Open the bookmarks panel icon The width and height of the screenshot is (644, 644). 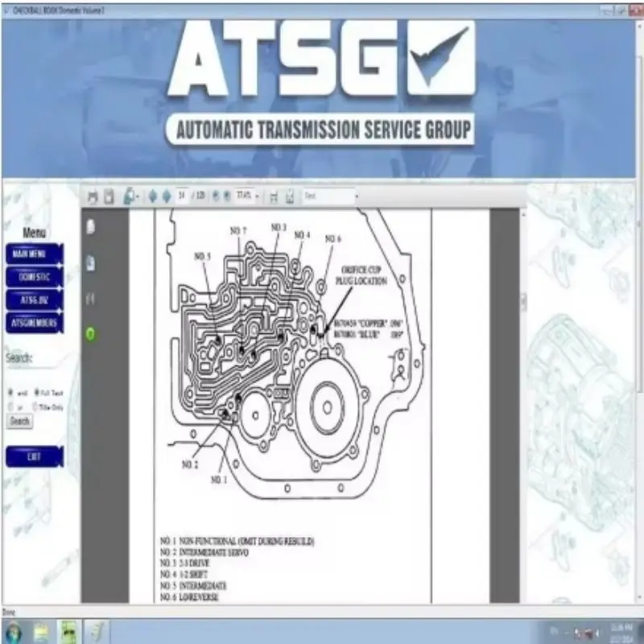coord(91,263)
